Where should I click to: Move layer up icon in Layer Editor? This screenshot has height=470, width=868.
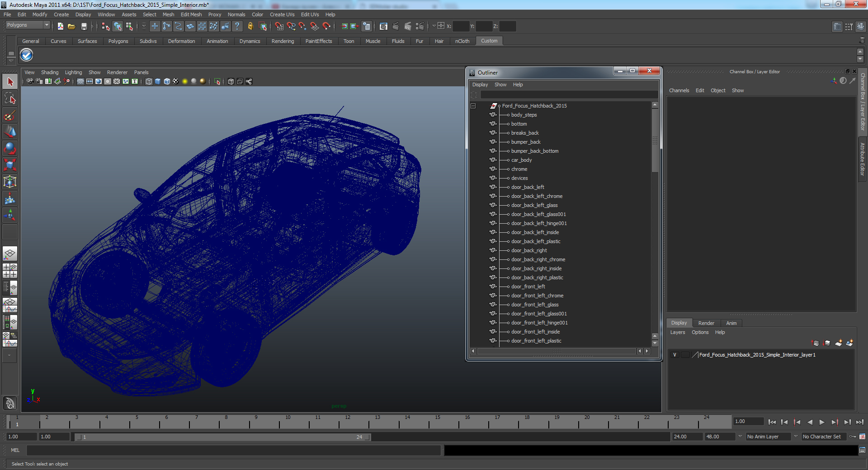click(816, 343)
